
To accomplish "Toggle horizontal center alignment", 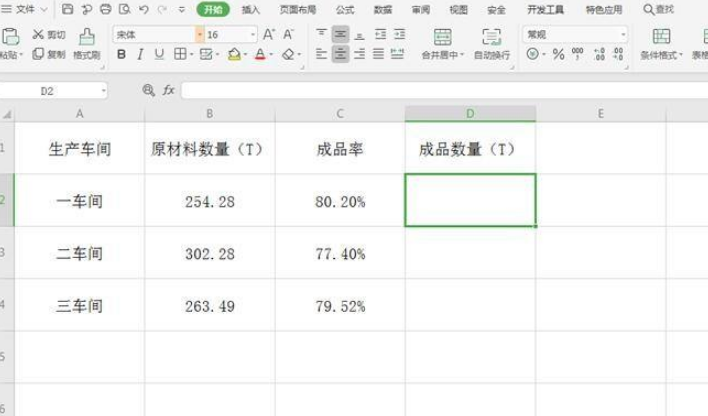I will pyautogui.click(x=340, y=54).
